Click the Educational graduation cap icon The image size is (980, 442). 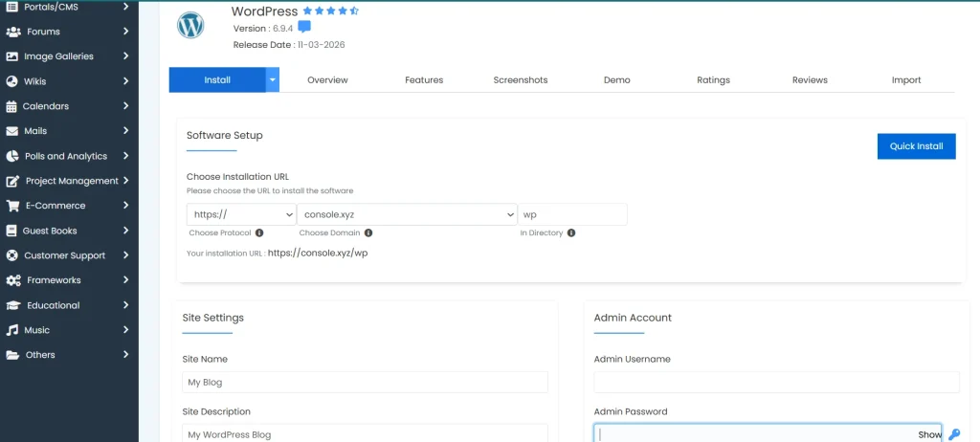point(13,305)
